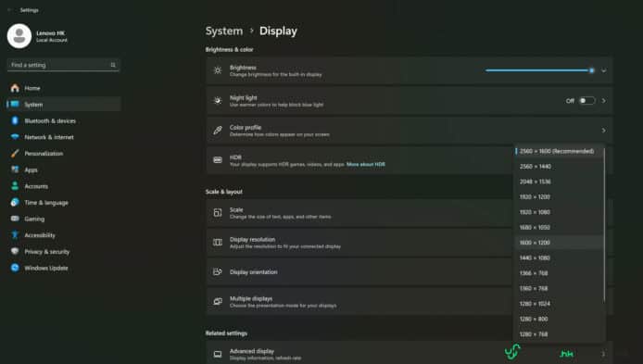Viewport: 643px width, 364px height.
Task: Select 2560 × 1440 resolution
Action: pyautogui.click(x=558, y=167)
